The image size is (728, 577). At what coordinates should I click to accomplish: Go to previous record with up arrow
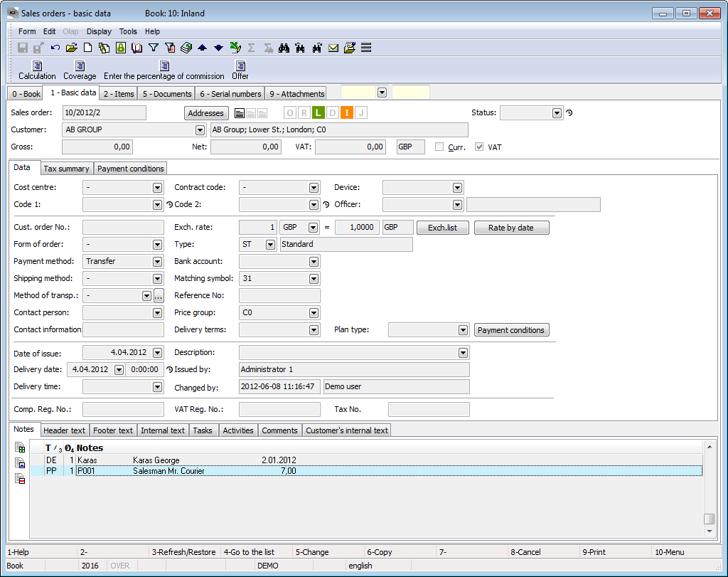(x=203, y=48)
